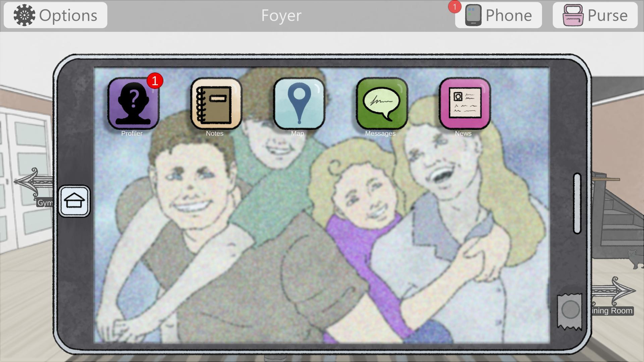Launch the Map app
The width and height of the screenshot is (644, 362).
coord(299,104)
